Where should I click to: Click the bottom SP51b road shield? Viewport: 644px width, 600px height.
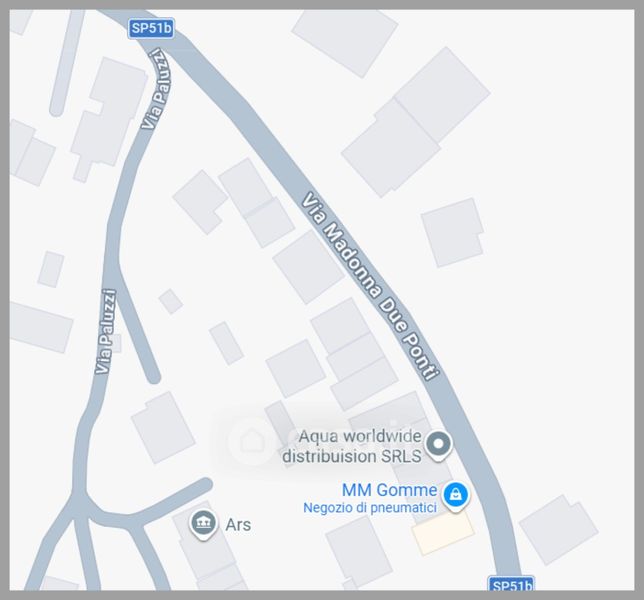coord(511,584)
